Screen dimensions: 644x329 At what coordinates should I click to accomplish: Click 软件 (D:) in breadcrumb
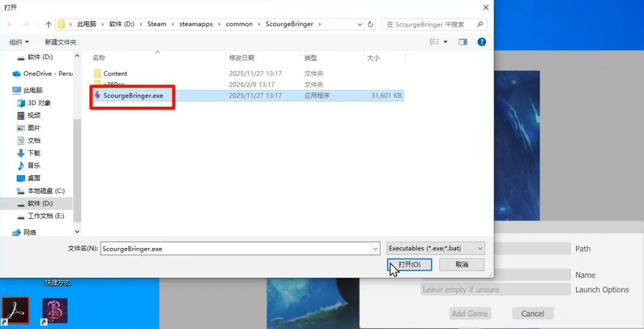pos(122,24)
